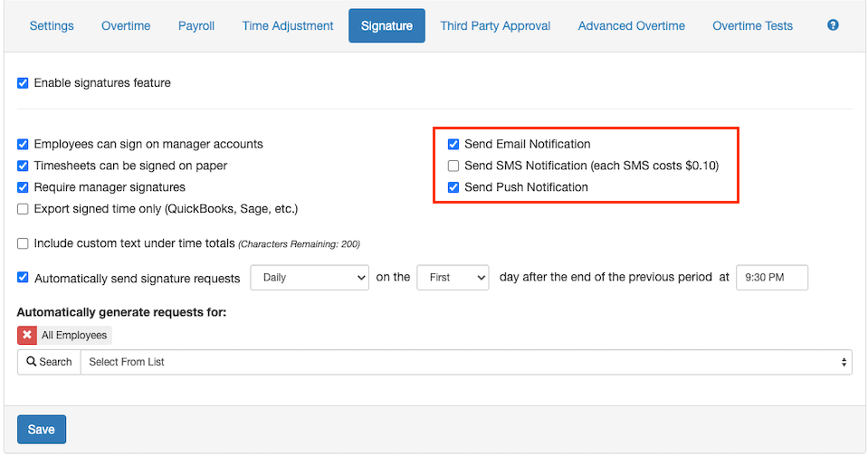This screenshot has width=868, height=456.
Task: Toggle Enable signatures feature checkbox
Action: click(23, 83)
